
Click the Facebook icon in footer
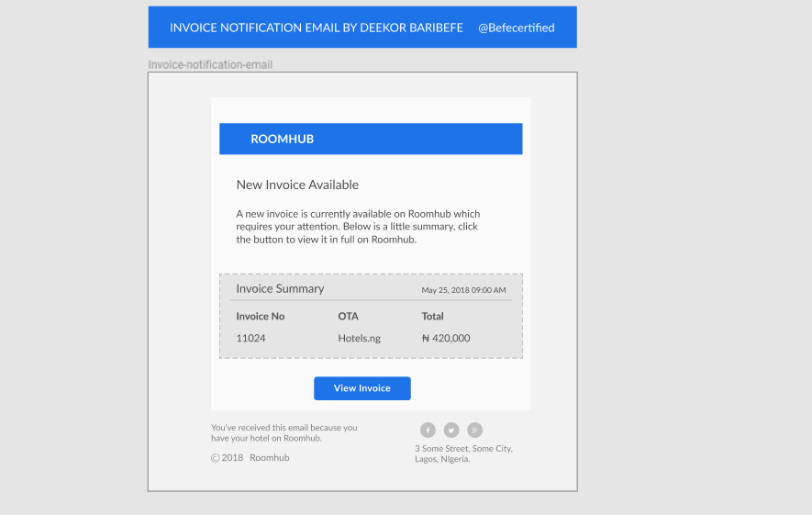[x=428, y=430]
